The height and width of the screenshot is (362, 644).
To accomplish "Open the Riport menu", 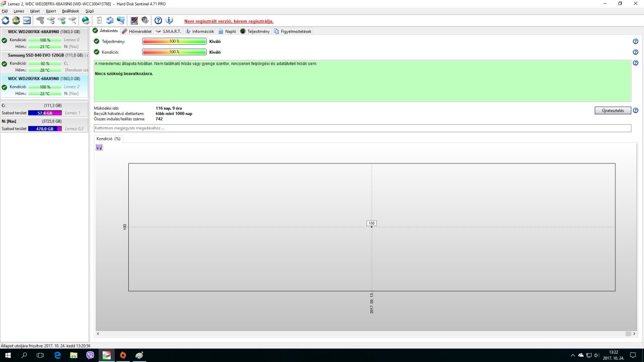I will pos(51,11).
